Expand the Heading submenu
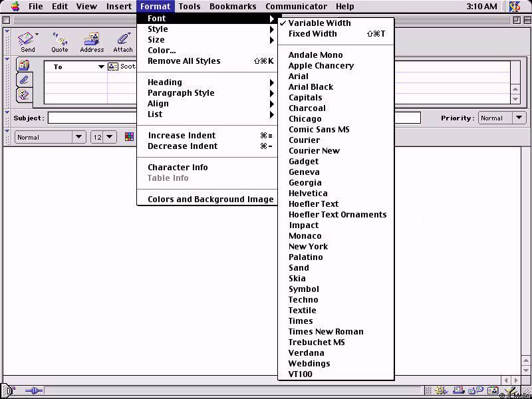This screenshot has height=399, width=532. coord(207,82)
